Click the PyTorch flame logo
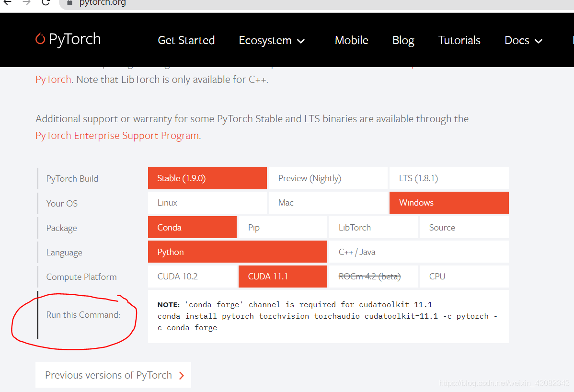The image size is (574, 392). (40, 38)
